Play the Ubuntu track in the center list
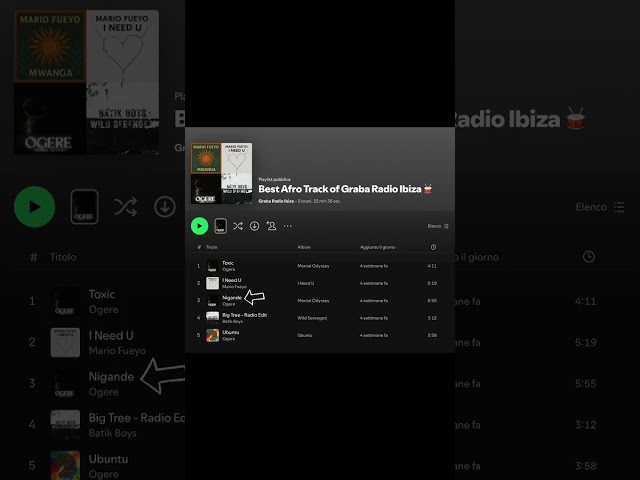 tap(231, 332)
